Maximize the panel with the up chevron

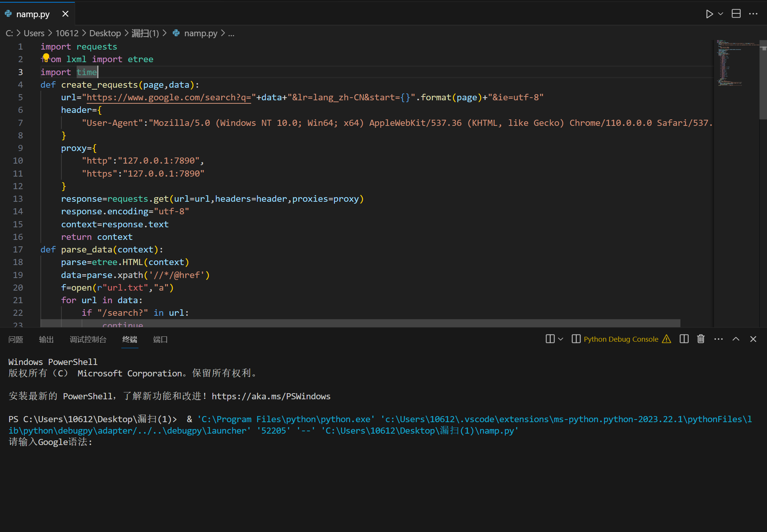(x=736, y=339)
